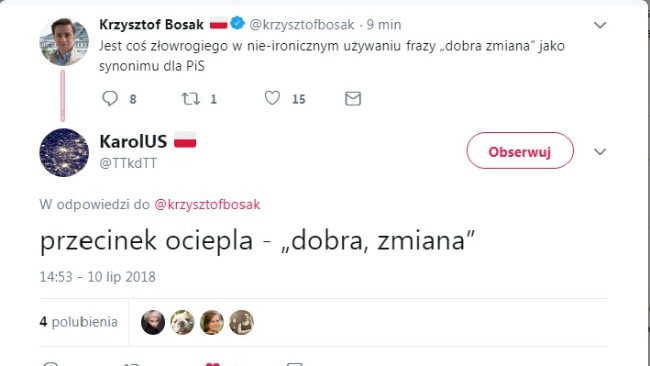Follow KarolUS with the Obserwuj button
650x366 pixels.
520,150
